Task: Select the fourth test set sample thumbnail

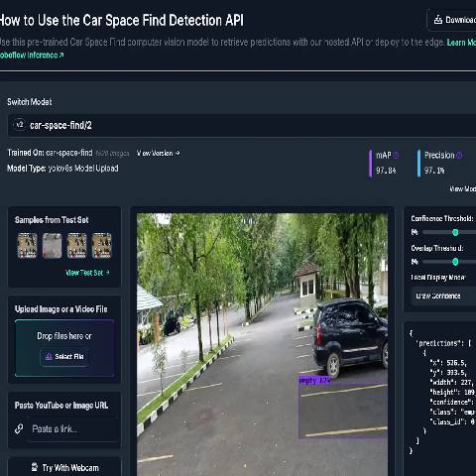Action: (x=101, y=245)
